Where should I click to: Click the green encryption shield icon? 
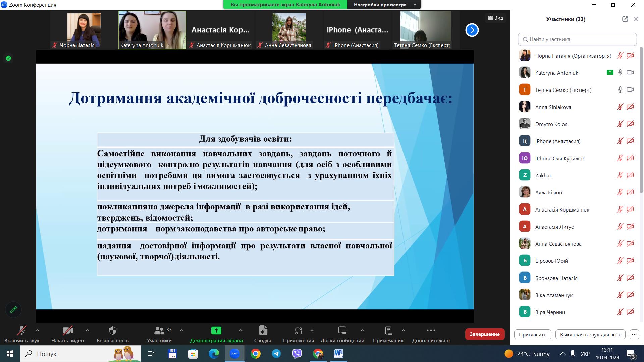(8, 58)
